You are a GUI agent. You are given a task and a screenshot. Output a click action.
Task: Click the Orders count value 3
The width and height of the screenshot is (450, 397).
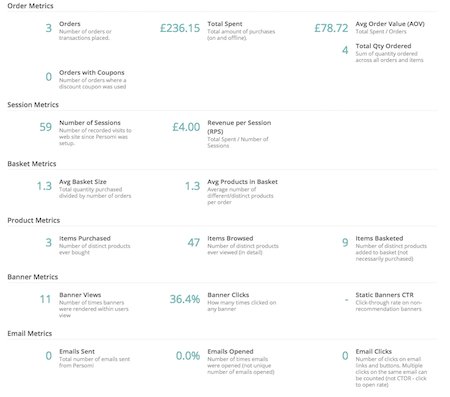pyautogui.click(x=49, y=28)
